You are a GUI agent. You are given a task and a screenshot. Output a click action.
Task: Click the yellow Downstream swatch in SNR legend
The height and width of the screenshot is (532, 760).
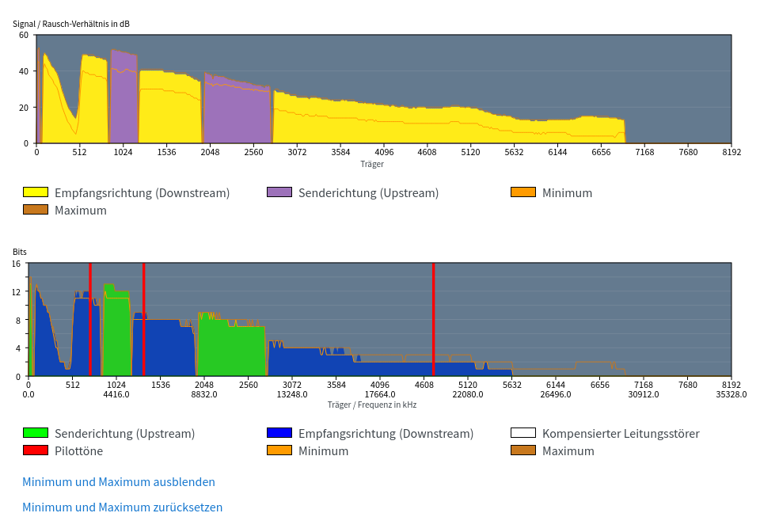point(36,192)
